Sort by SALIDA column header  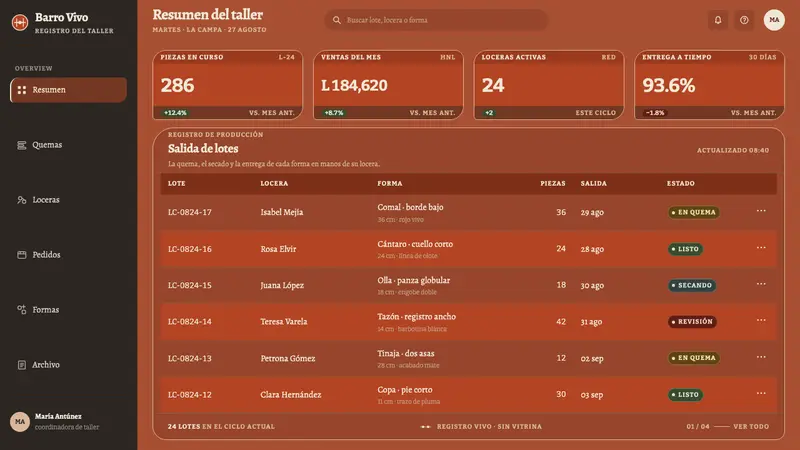pos(593,183)
